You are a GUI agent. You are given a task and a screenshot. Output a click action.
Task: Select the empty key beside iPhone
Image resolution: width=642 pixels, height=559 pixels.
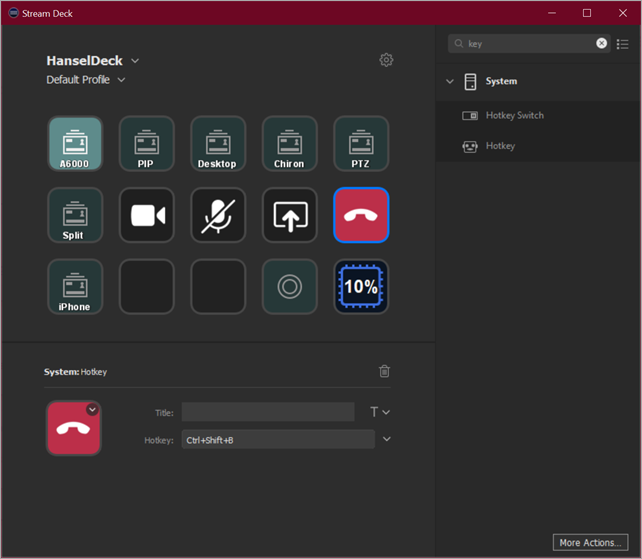[x=147, y=287]
